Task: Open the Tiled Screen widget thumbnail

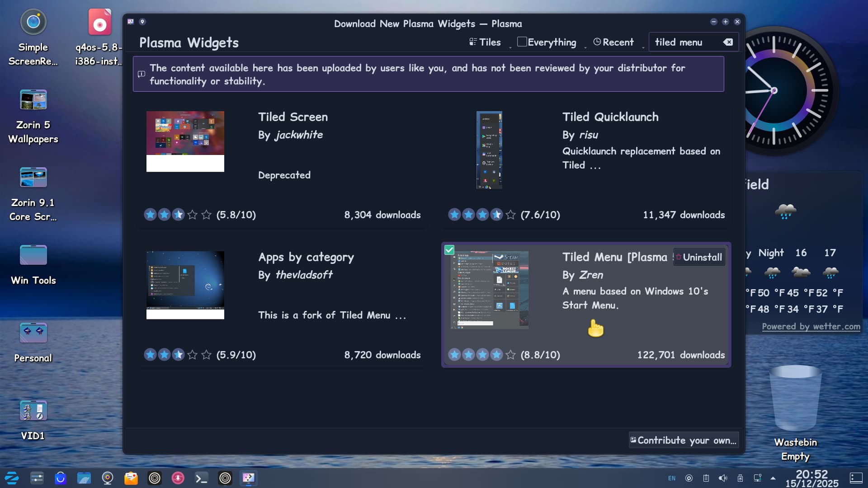Action: pos(185,141)
